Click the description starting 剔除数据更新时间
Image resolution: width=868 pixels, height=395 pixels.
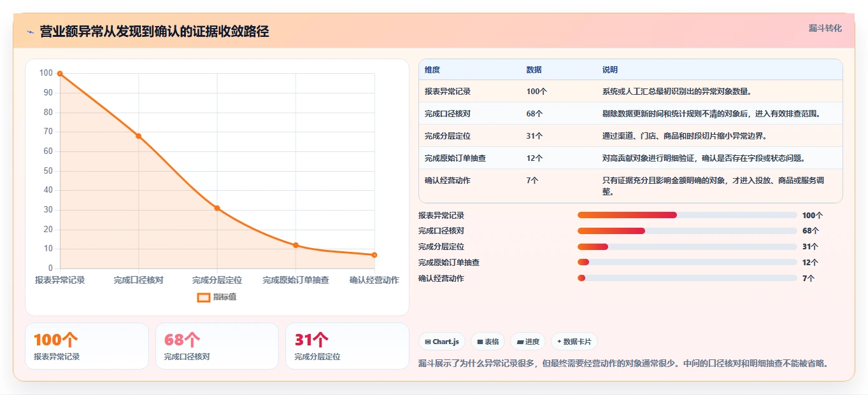click(x=713, y=114)
